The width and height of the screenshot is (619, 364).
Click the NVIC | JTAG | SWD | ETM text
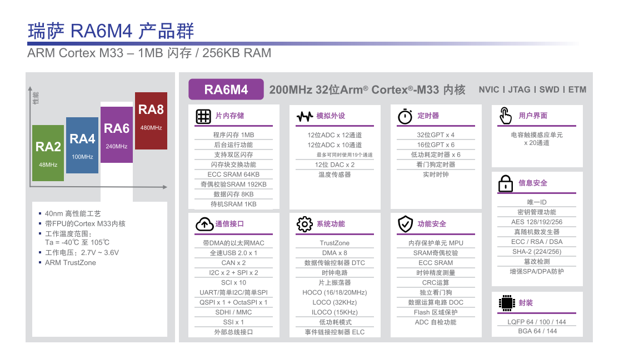pos(532,89)
